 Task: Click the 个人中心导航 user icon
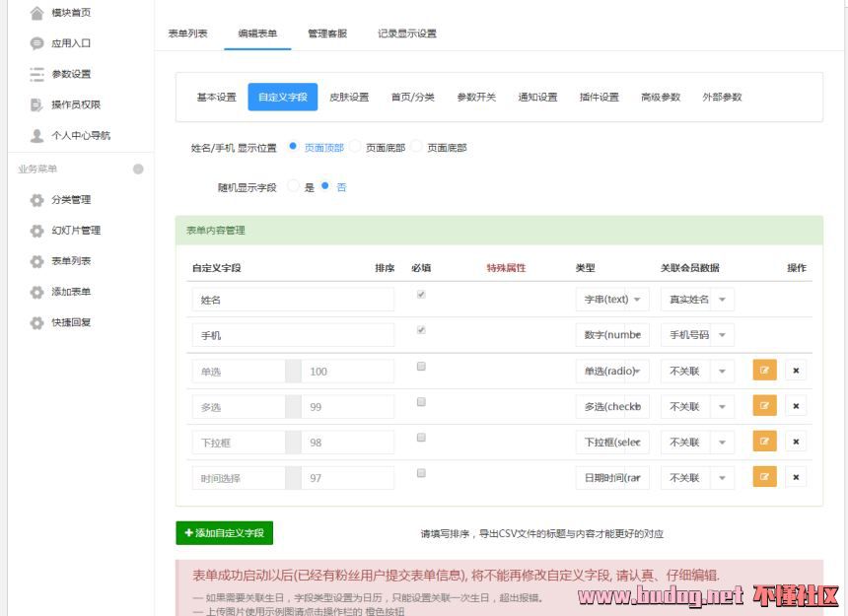[36, 135]
